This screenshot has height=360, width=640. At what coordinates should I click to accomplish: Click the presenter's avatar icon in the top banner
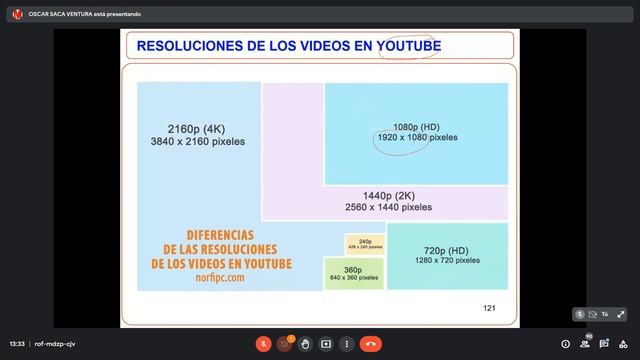[x=17, y=14]
